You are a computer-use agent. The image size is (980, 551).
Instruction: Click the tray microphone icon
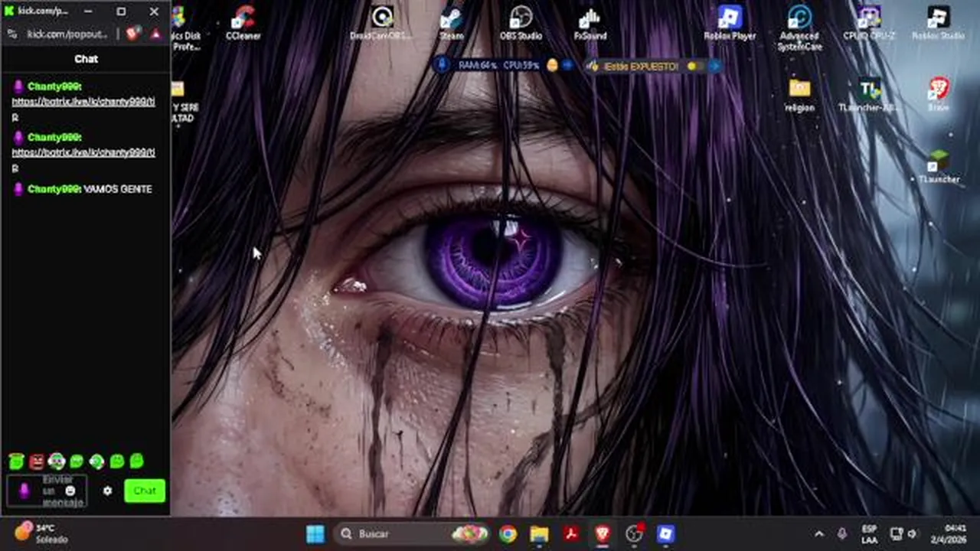coord(842,534)
